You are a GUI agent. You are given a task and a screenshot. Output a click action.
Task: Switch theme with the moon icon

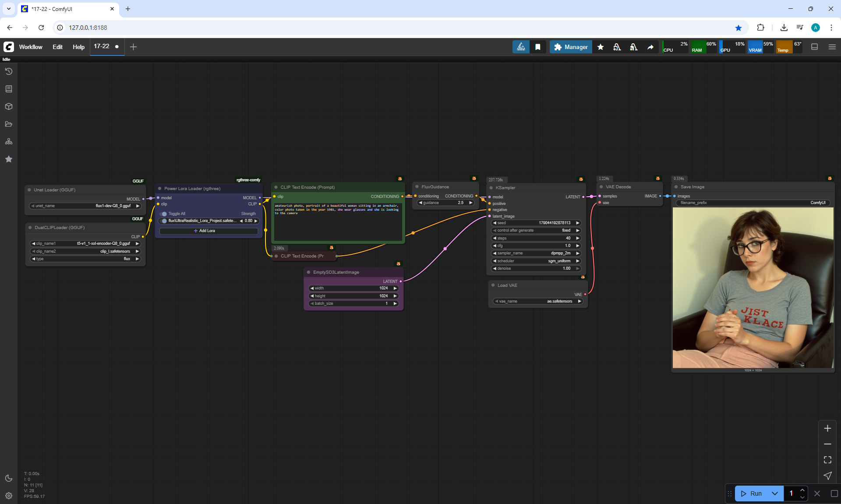9,478
